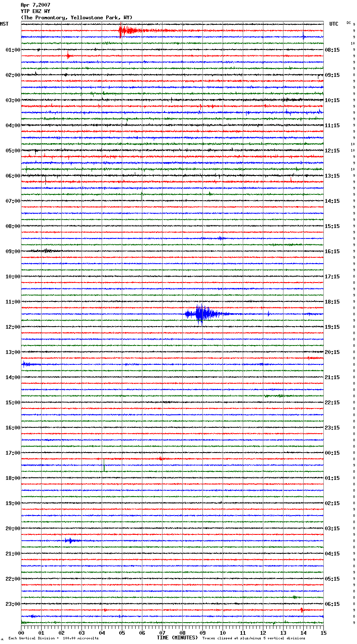Select the 06:00 MST time label

point(13,176)
